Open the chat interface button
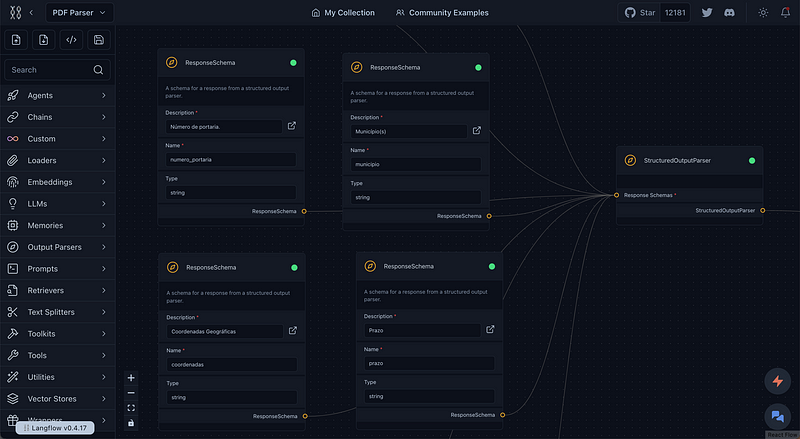Viewport: 800px width, 439px height. tap(777, 417)
